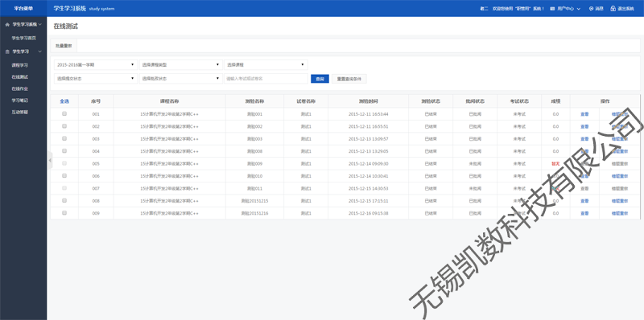This screenshot has width=644, height=320.
Task: Click the 测验009 cell
Action: pyautogui.click(x=254, y=164)
